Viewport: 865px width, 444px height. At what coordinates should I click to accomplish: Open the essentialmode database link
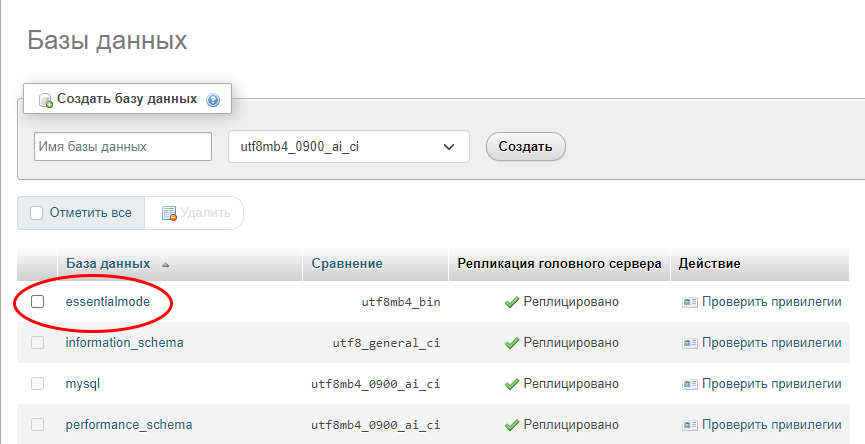(x=107, y=302)
